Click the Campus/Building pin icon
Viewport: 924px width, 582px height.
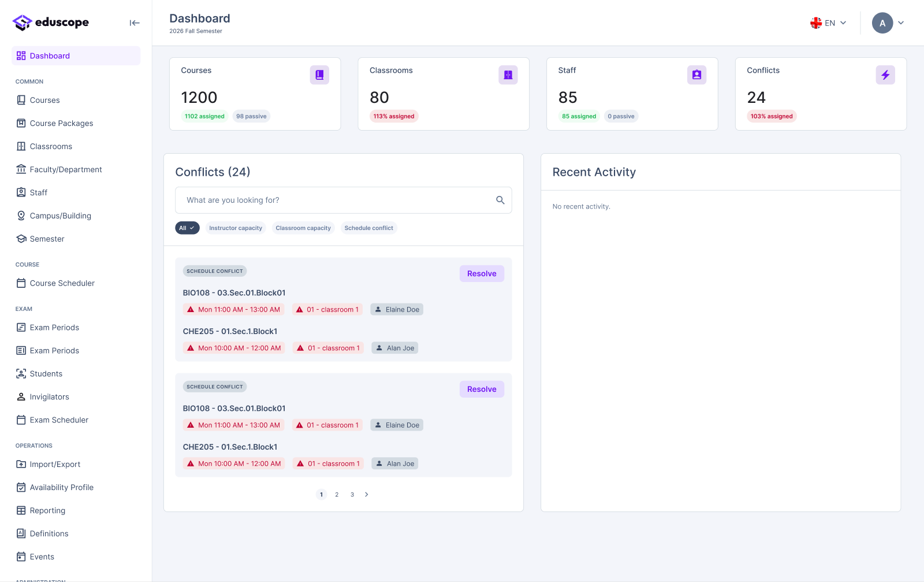[21, 216]
